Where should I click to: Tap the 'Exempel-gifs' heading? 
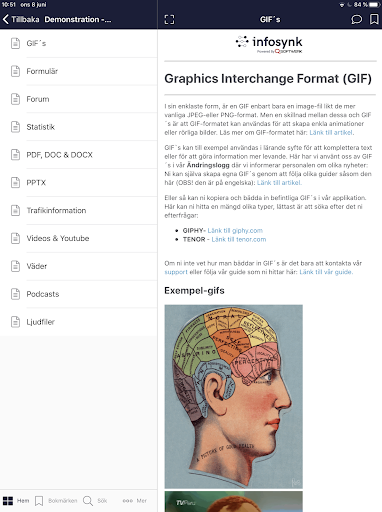(x=194, y=291)
